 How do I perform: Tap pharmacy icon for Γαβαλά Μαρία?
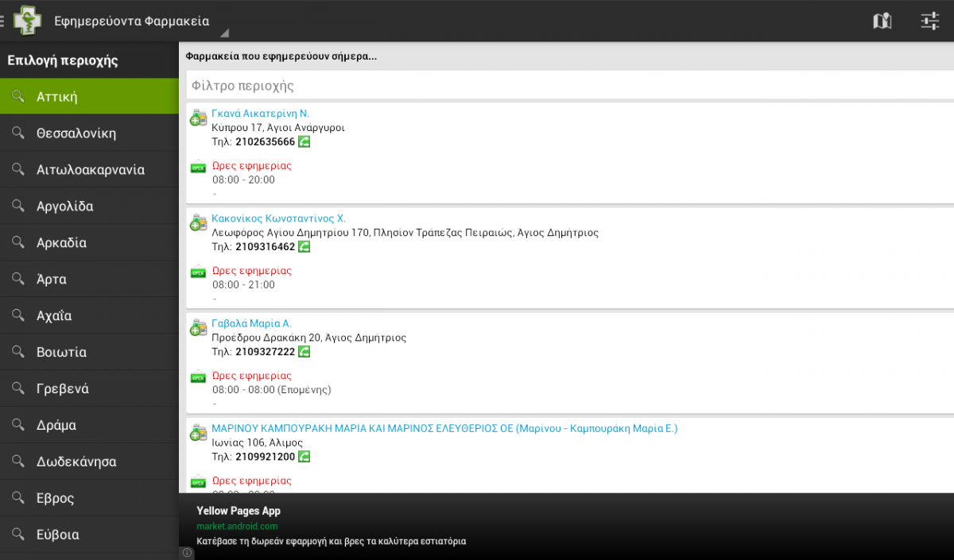coord(198,328)
